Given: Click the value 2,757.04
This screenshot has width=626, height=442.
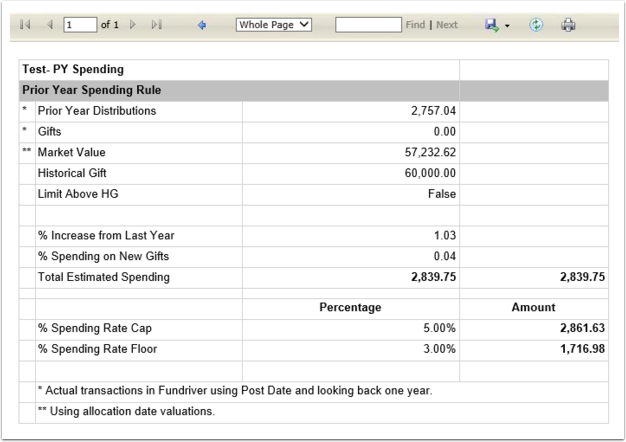Looking at the screenshot, I should point(434,111).
